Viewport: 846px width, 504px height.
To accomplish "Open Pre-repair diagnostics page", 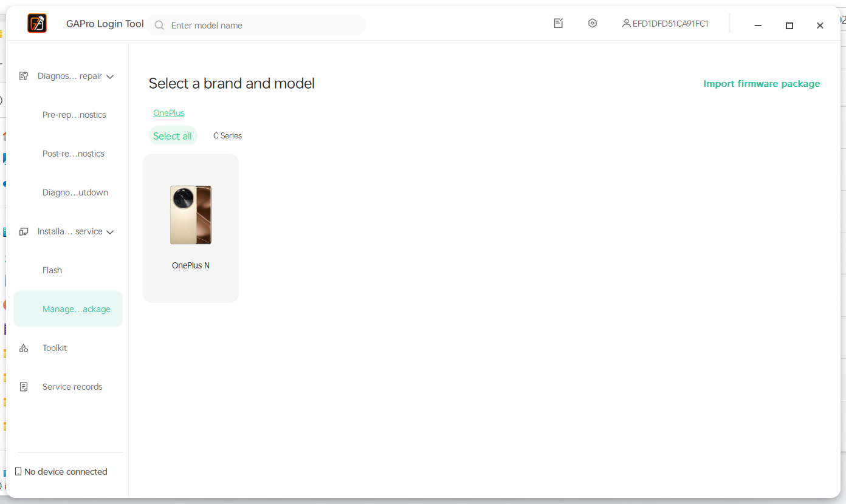I will [74, 115].
